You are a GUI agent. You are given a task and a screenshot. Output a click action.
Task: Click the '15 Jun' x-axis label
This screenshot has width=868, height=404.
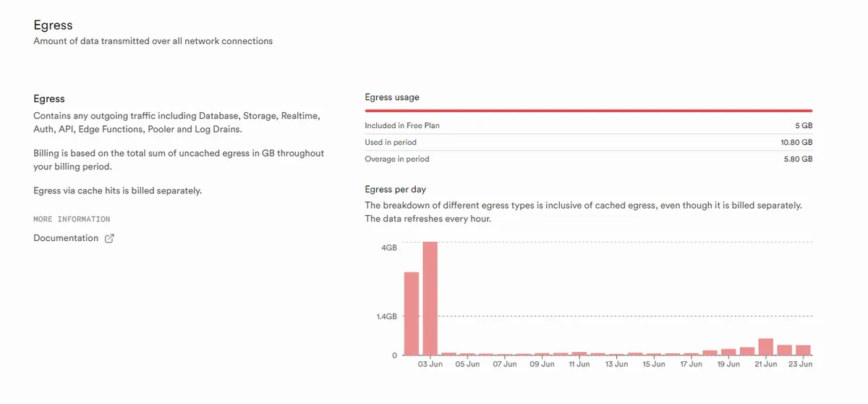click(x=654, y=364)
